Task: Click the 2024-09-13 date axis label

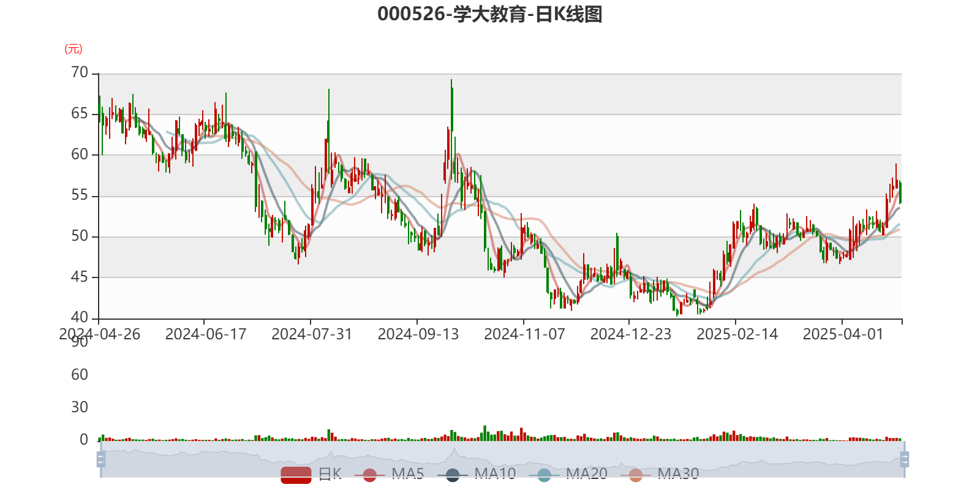Action: click(418, 334)
